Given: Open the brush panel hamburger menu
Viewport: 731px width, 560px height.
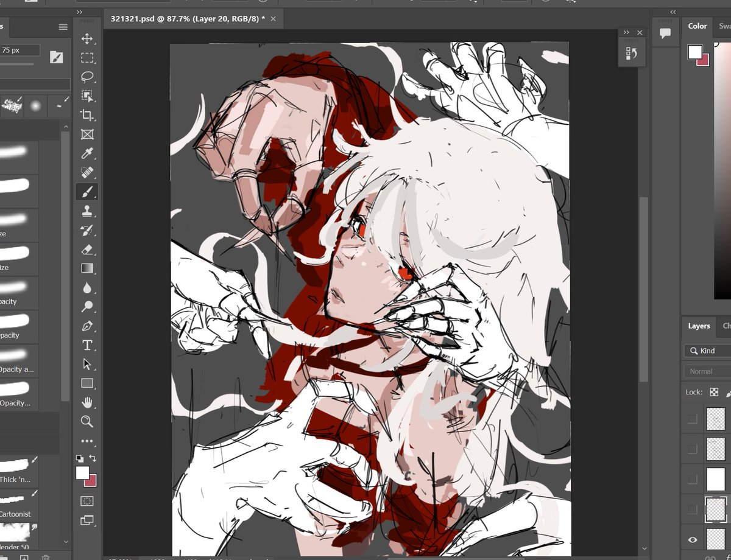Looking at the screenshot, I should click(x=63, y=27).
